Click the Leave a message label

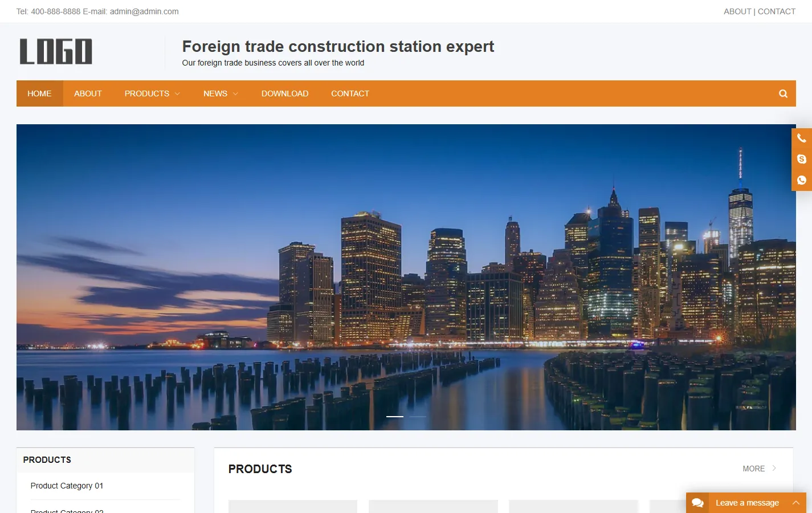(747, 503)
